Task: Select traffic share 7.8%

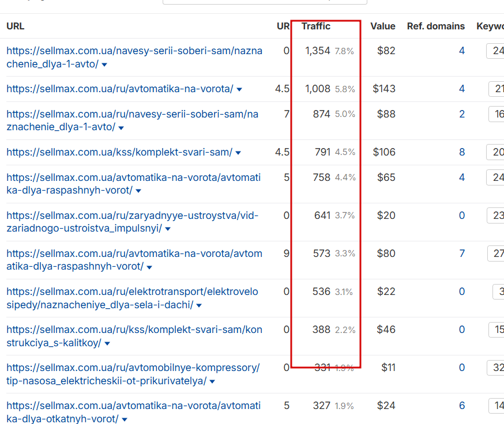Action: 344,51
